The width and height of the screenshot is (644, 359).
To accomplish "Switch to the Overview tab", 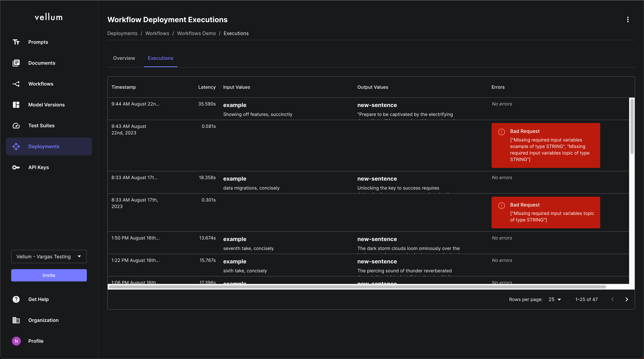I will (x=124, y=58).
